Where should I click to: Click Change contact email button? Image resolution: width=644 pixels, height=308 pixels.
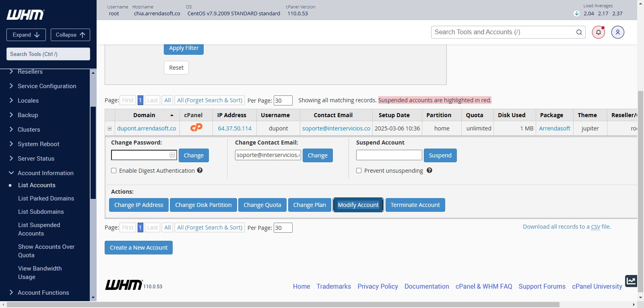(x=318, y=155)
